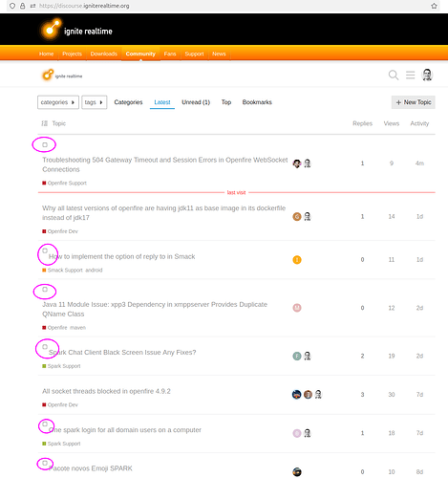
Task: Sort by the Replies column header
Action: tap(362, 123)
